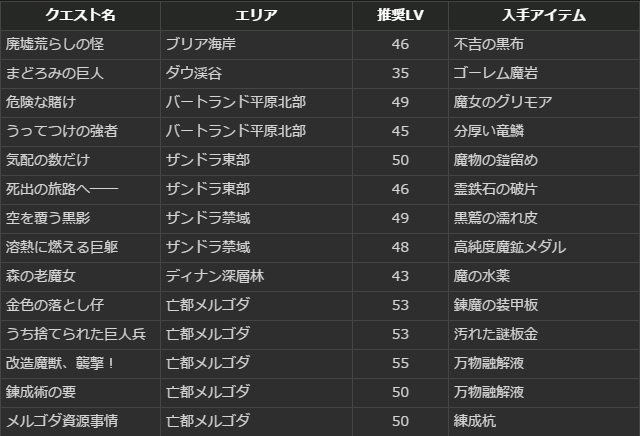Click the ゴーレム魔岩 item cell
The width and height of the screenshot is (640, 436).
click(495, 73)
